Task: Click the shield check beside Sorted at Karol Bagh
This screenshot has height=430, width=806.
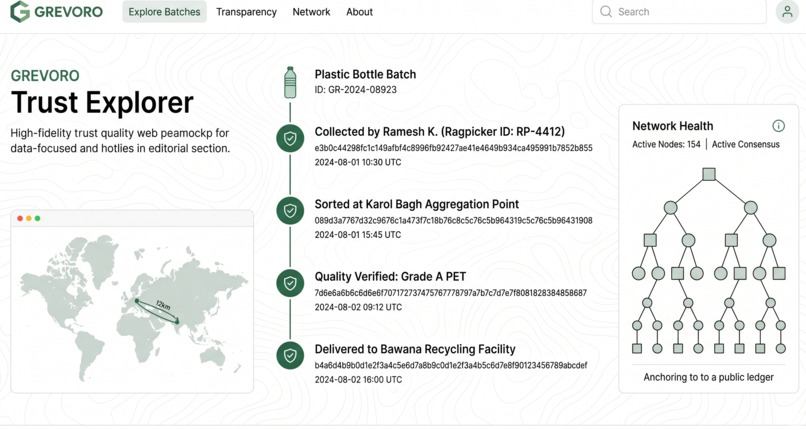Action: point(290,211)
